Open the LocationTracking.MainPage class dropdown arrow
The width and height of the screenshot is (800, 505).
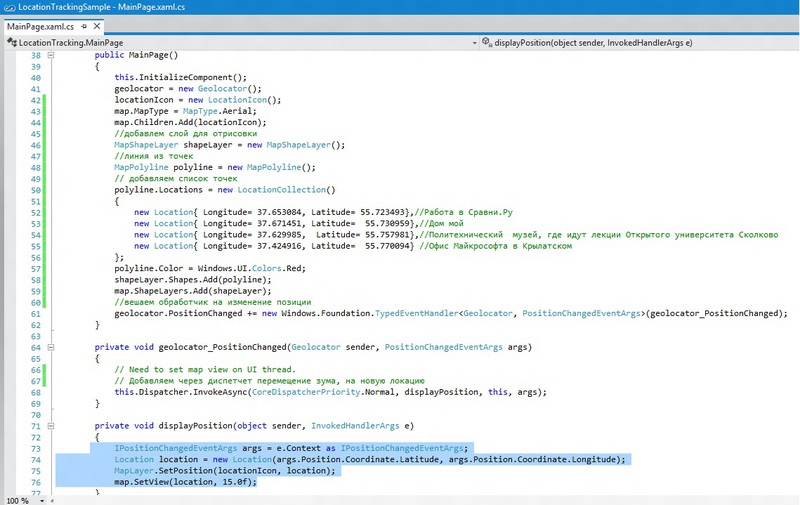coord(474,43)
